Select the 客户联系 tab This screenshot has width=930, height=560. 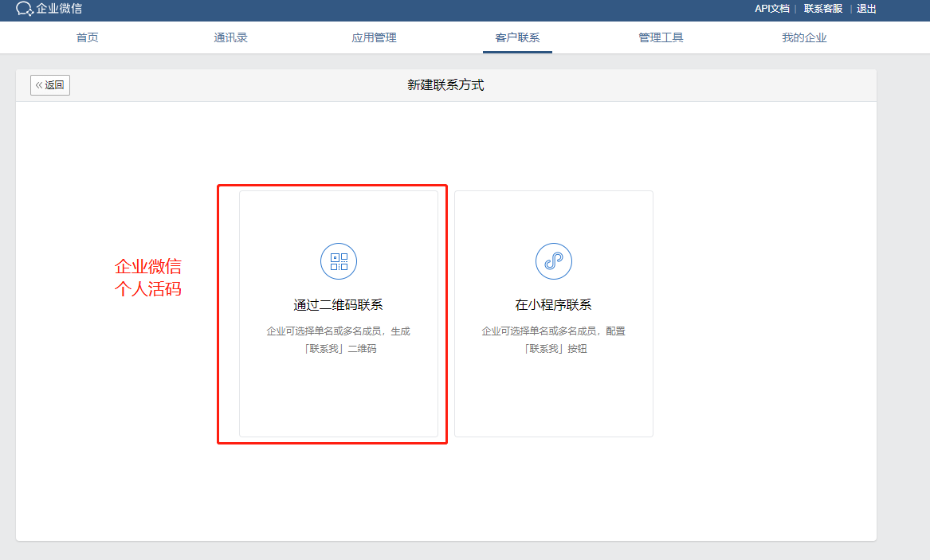coord(517,37)
